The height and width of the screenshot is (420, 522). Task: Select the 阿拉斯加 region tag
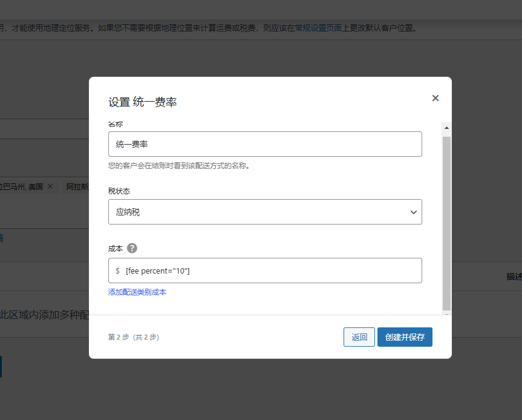click(x=77, y=186)
